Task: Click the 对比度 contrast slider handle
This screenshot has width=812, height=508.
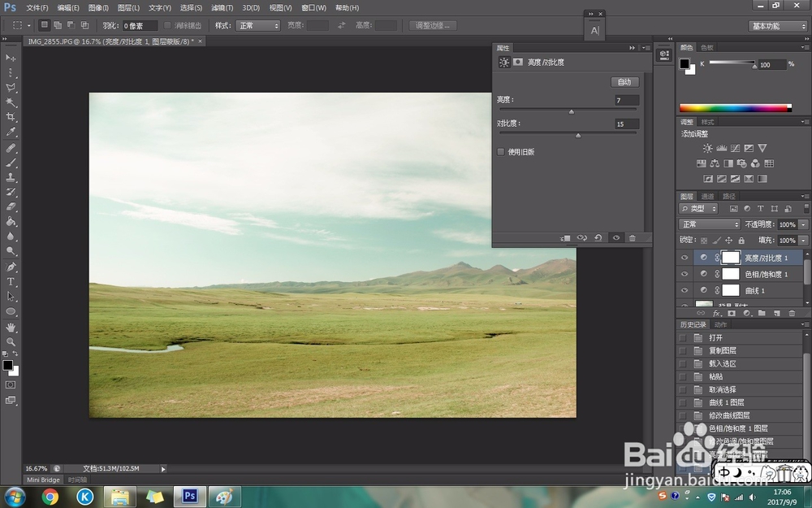Action: pyautogui.click(x=578, y=135)
